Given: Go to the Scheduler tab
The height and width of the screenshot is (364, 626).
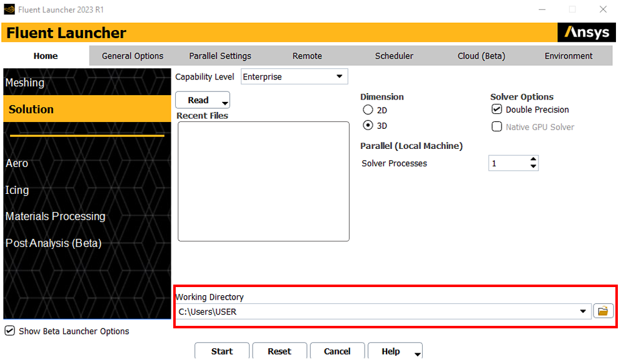Looking at the screenshot, I should pos(394,56).
